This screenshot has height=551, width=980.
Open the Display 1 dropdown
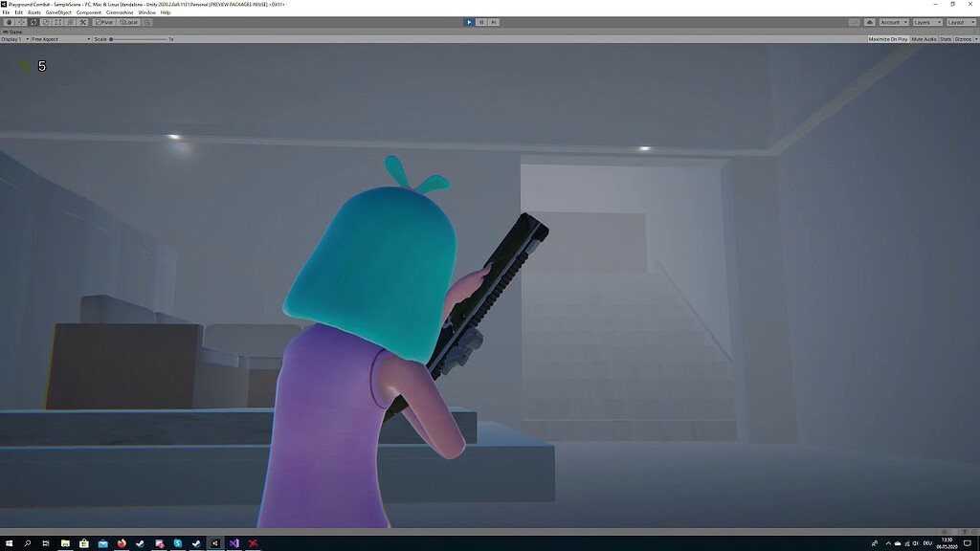pyautogui.click(x=14, y=39)
